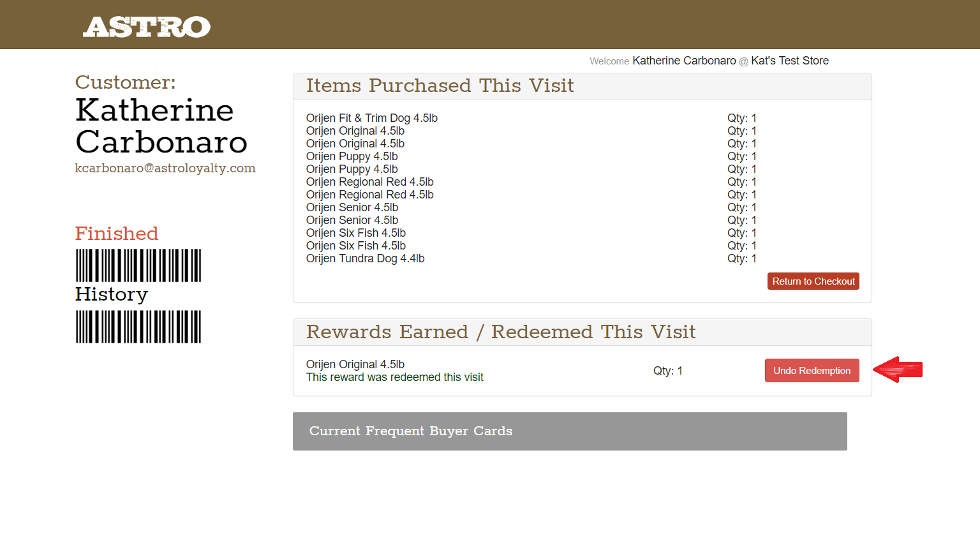Select Orijen Tundra Dog 4.4lb item

[366, 258]
